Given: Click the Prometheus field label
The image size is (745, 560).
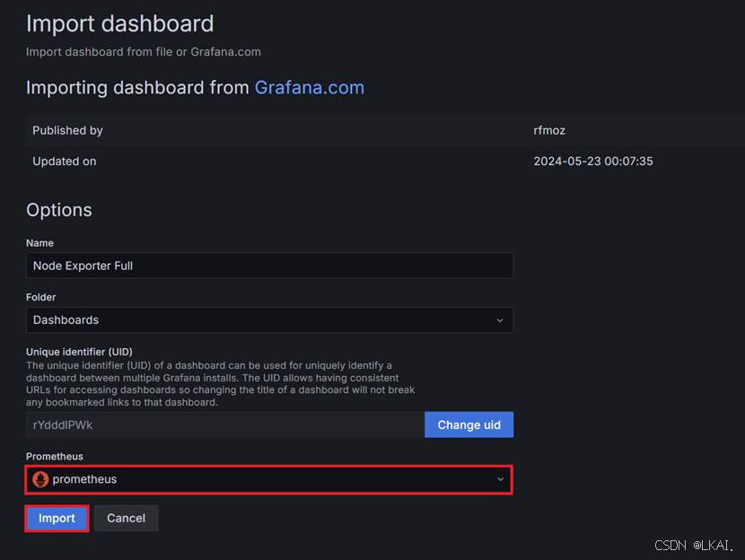Looking at the screenshot, I should coord(55,456).
